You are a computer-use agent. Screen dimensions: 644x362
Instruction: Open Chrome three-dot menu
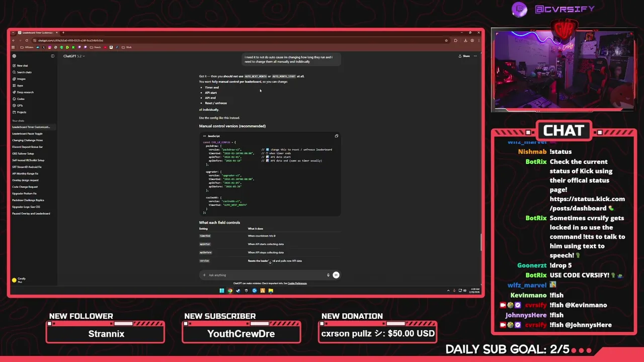click(x=478, y=40)
